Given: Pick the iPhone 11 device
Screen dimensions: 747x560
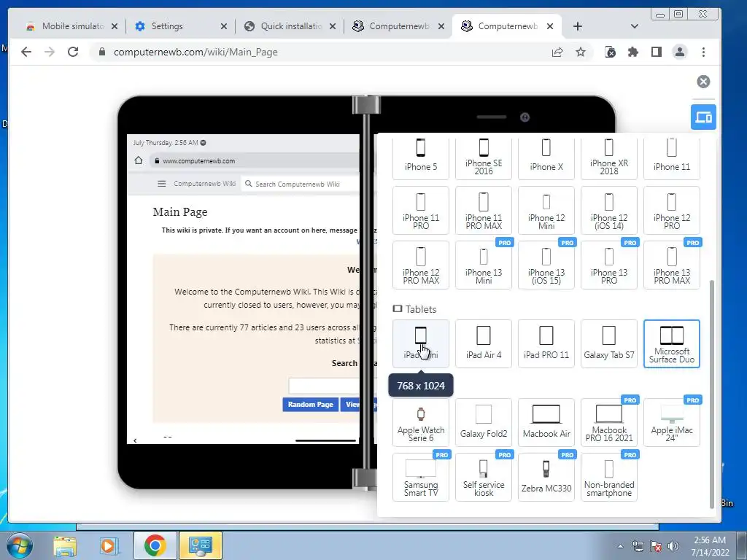Looking at the screenshot, I should click(672, 158).
